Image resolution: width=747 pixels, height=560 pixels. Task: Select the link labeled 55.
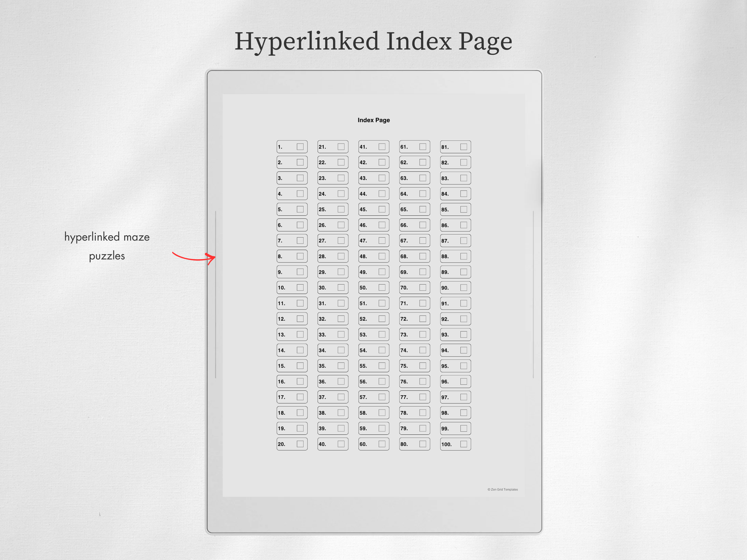click(x=363, y=366)
